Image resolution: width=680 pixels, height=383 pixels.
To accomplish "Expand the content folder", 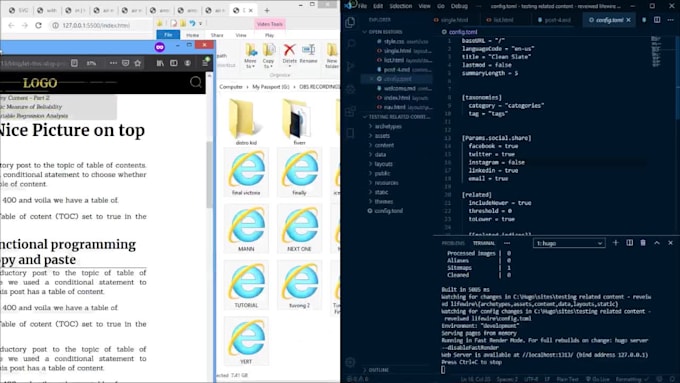I will point(384,145).
